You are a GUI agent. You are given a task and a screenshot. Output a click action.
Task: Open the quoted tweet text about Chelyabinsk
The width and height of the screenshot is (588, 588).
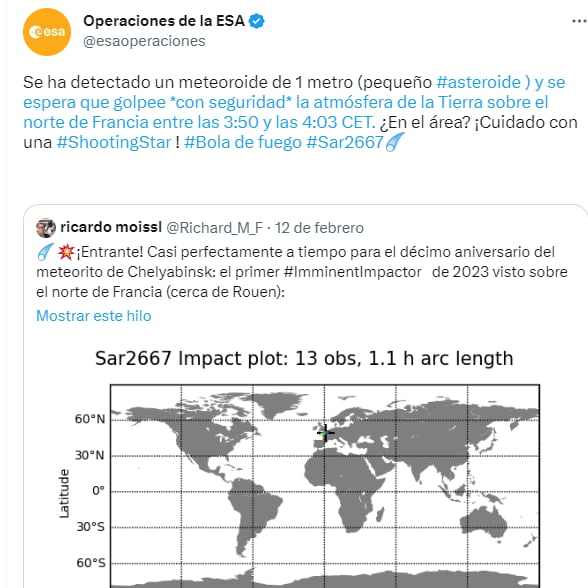click(x=302, y=272)
